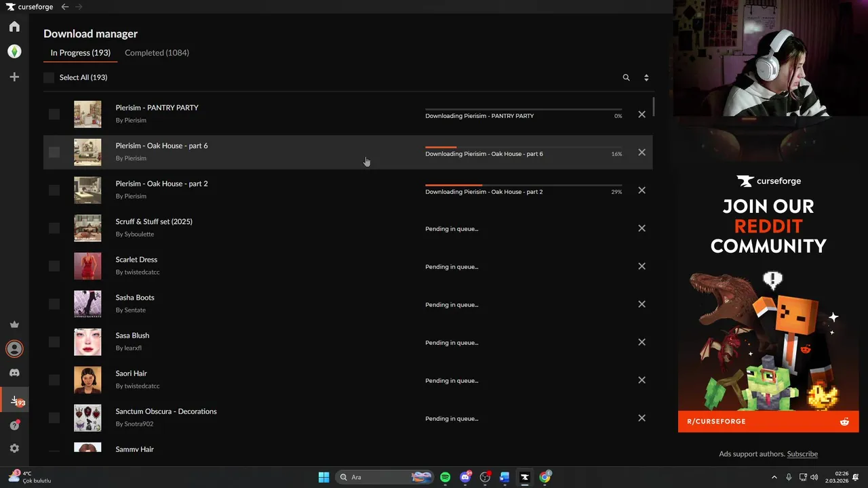The width and height of the screenshot is (868, 488).
Task: Cancel Oak House part 6 download
Action: point(642,152)
